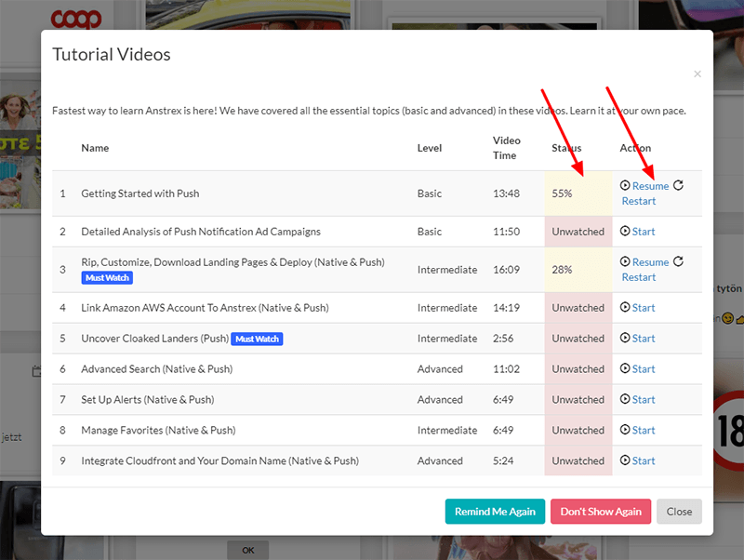
Task: Click the Name column header
Action: 95,148
